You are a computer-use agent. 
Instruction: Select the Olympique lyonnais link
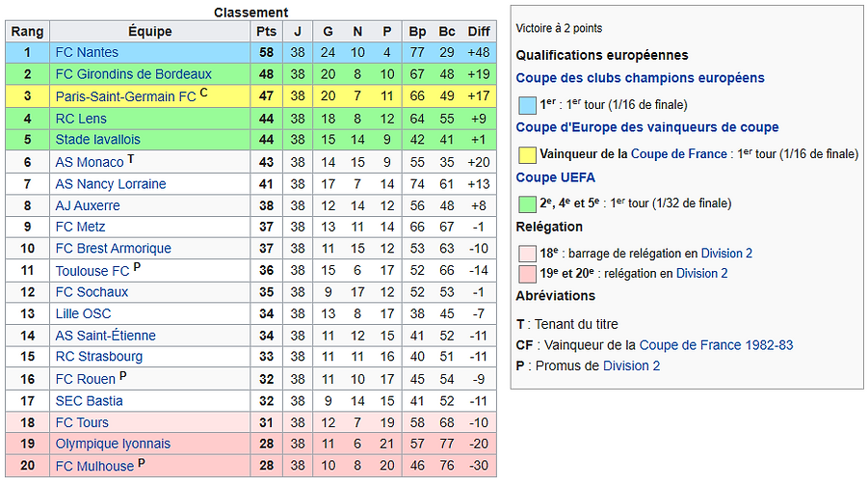click(x=113, y=444)
